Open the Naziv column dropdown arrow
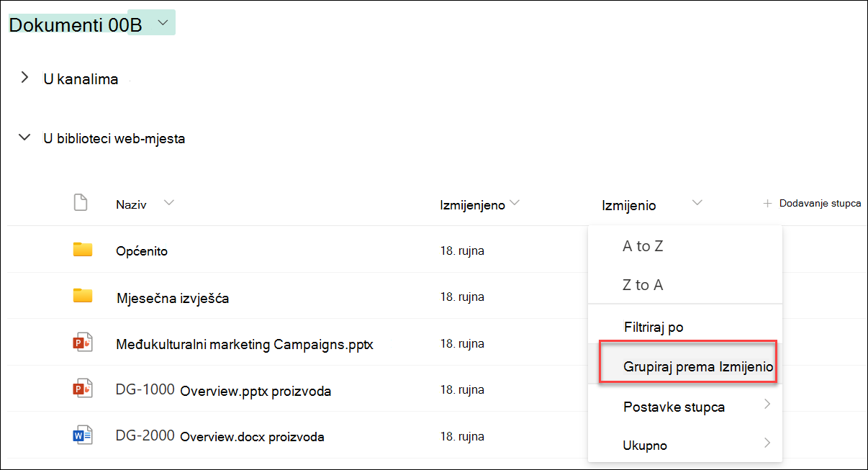Image resolution: width=868 pixels, height=470 pixels. coord(169,203)
